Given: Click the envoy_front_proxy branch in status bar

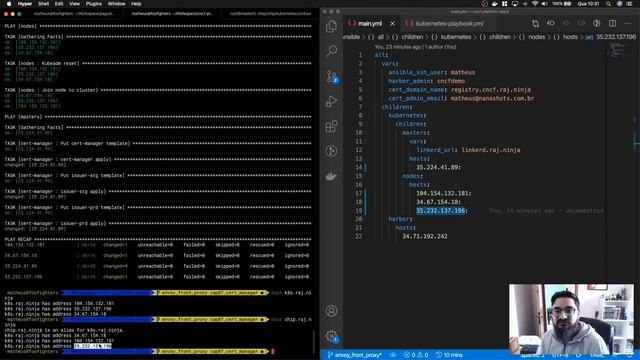Looking at the screenshot, I should pyautogui.click(x=355, y=355).
